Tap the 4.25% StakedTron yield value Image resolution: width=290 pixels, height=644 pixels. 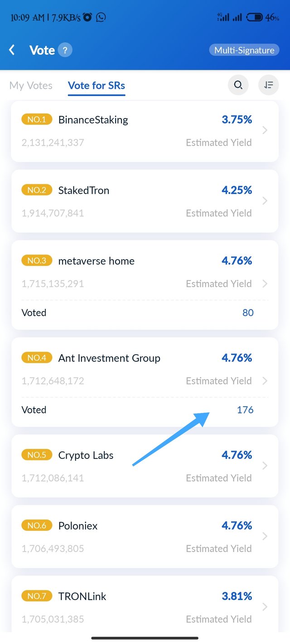click(x=237, y=190)
